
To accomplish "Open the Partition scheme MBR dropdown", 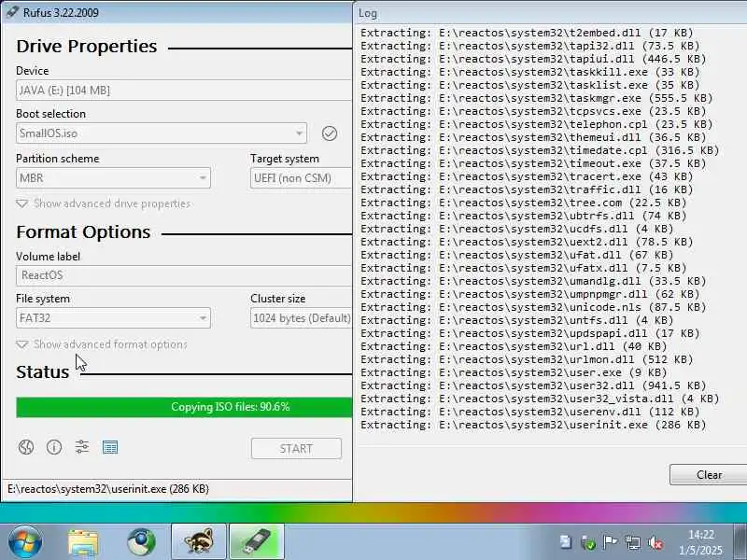I will coord(113,178).
